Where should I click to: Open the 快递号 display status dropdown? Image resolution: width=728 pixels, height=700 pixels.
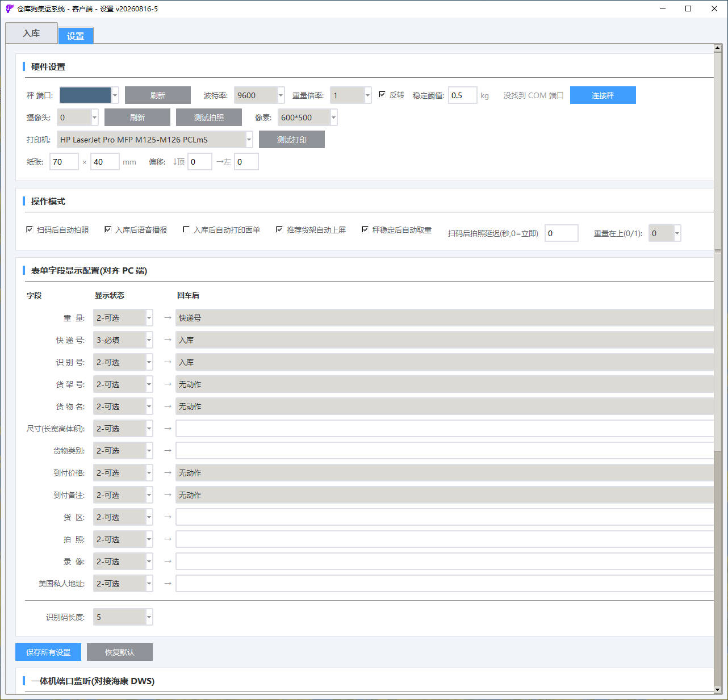coord(123,340)
